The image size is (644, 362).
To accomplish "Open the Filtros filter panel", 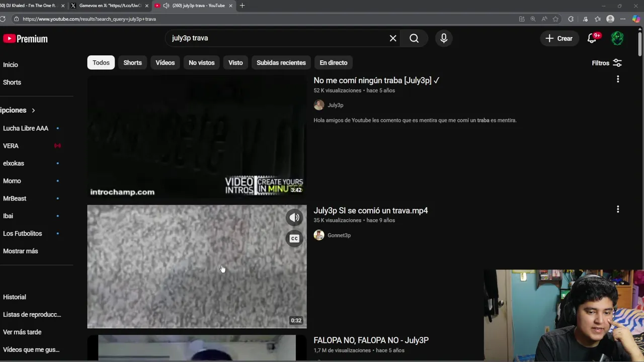I will point(607,63).
